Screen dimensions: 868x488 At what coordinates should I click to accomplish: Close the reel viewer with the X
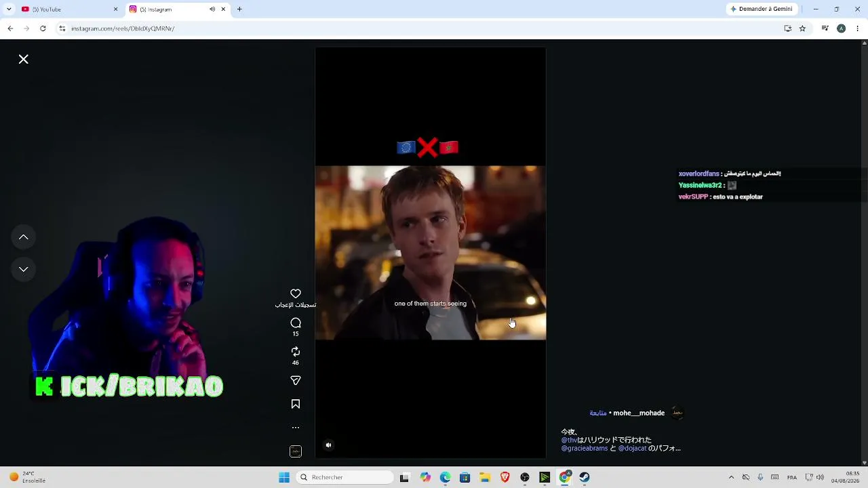[24, 60]
